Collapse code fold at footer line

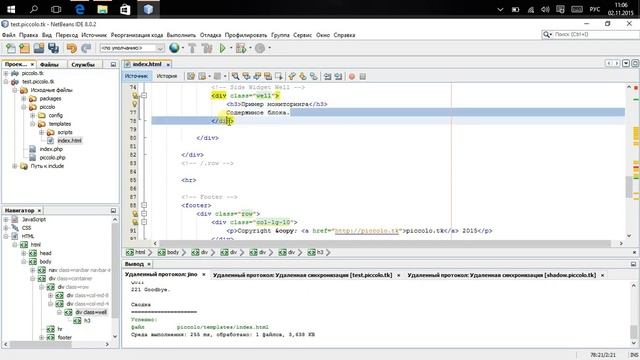click(x=144, y=205)
